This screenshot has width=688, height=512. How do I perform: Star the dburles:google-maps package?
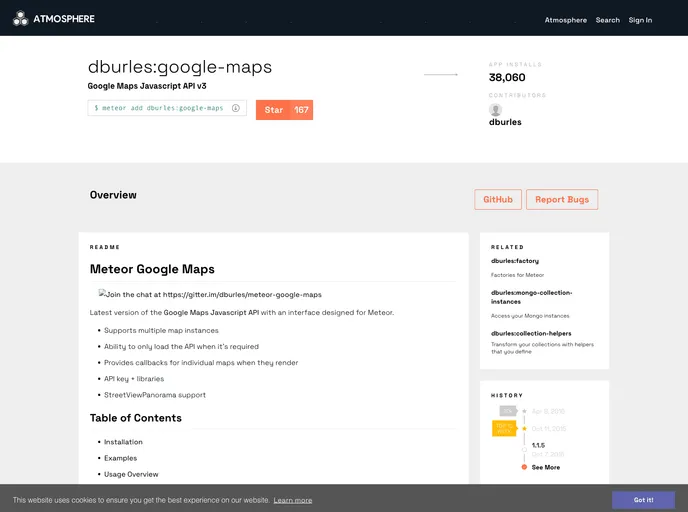click(284, 110)
